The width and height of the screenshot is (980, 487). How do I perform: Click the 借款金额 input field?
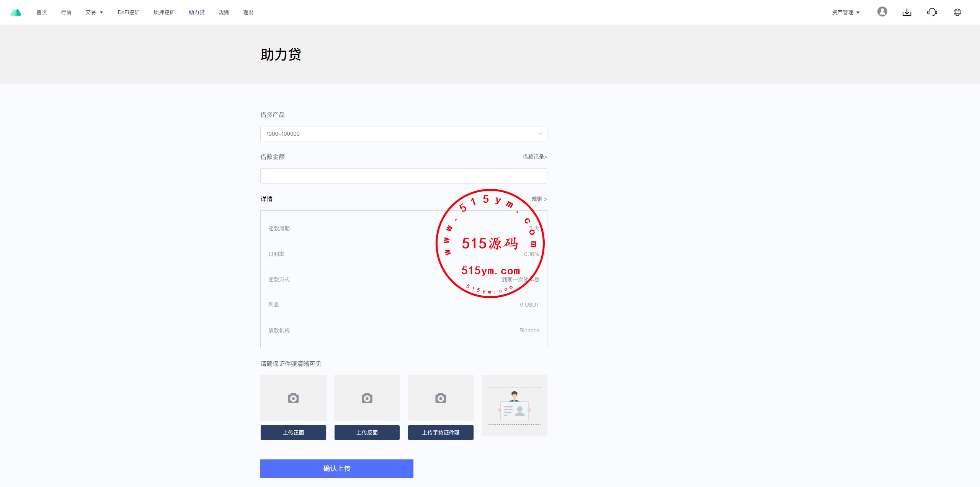(x=403, y=176)
